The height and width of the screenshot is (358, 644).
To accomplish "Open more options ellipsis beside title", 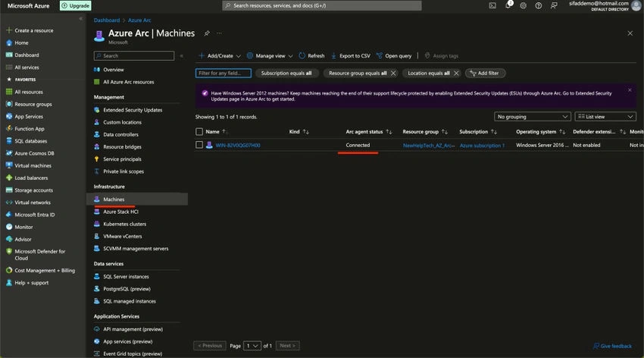I will click(219, 33).
